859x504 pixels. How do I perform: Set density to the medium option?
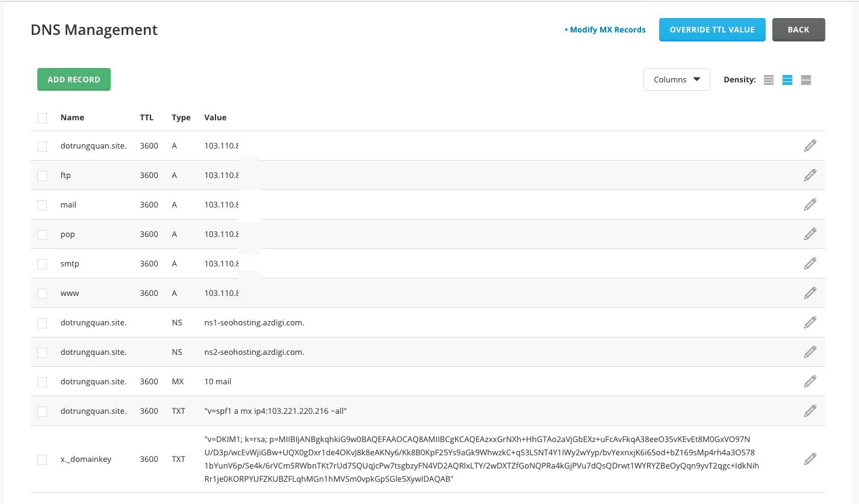pos(787,80)
